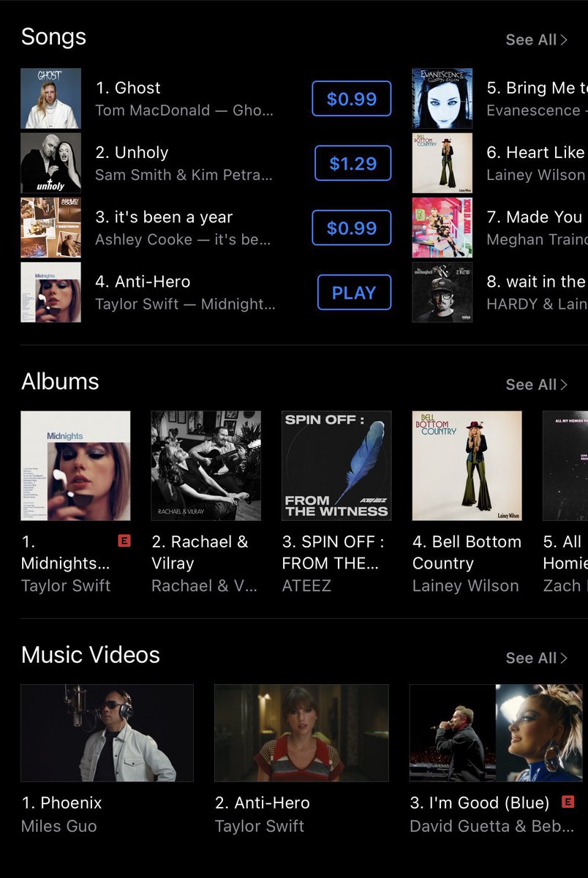This screenshot has height=878, width=588.
Task: Buy Ghost for $0.99
Action: click(x=352, y=99)
